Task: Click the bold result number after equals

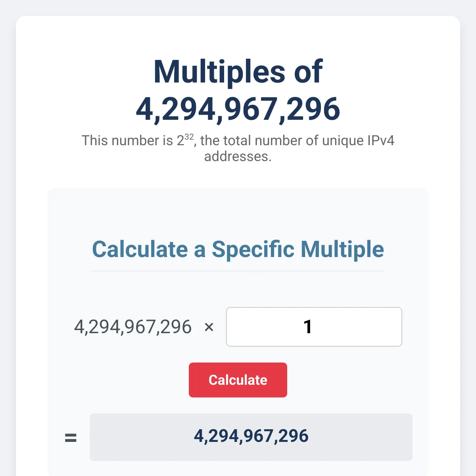Action: 251,436
